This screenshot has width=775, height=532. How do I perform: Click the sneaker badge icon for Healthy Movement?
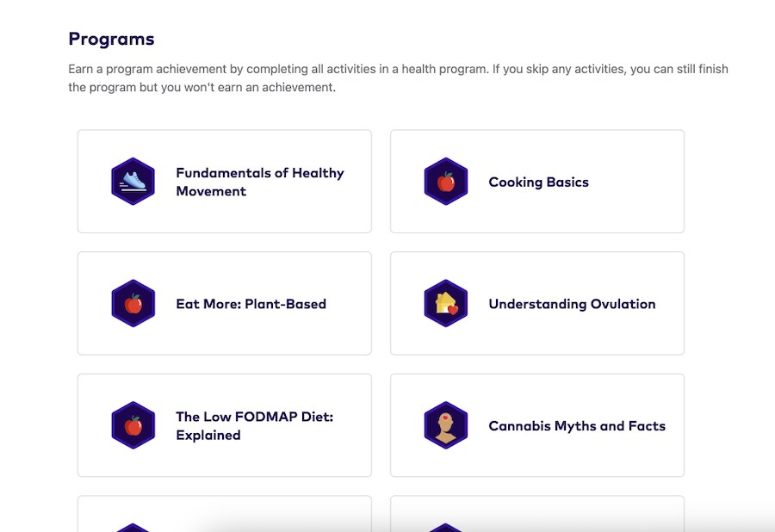[x=133, y=181]
